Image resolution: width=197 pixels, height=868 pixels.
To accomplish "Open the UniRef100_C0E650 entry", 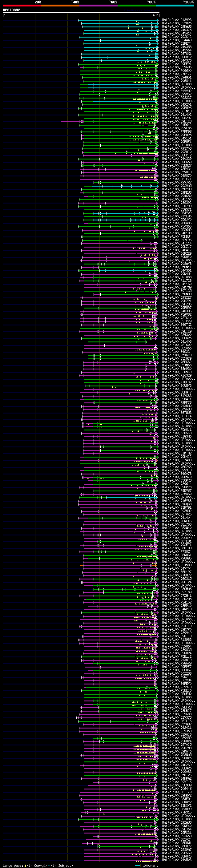I will coord(177,162).
